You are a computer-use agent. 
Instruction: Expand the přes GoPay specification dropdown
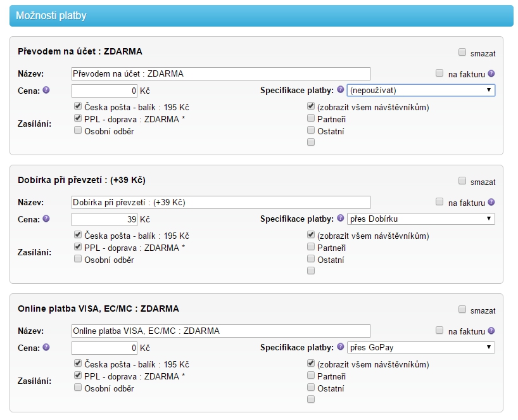[421, 348]
